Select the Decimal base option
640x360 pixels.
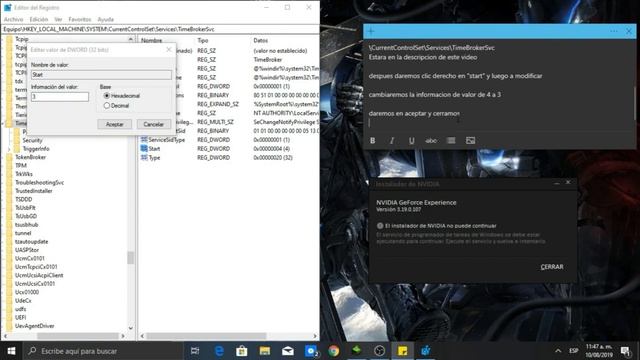click(x=107, y=105)
